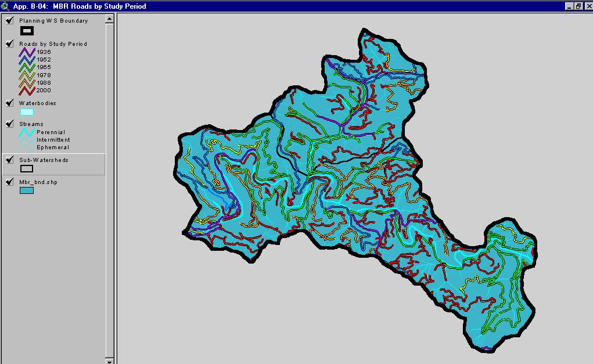The height and width of the screenshot is (364, 593).
Task: Select the 1988 orange road symbol
Action: click(x=27, y=83)
